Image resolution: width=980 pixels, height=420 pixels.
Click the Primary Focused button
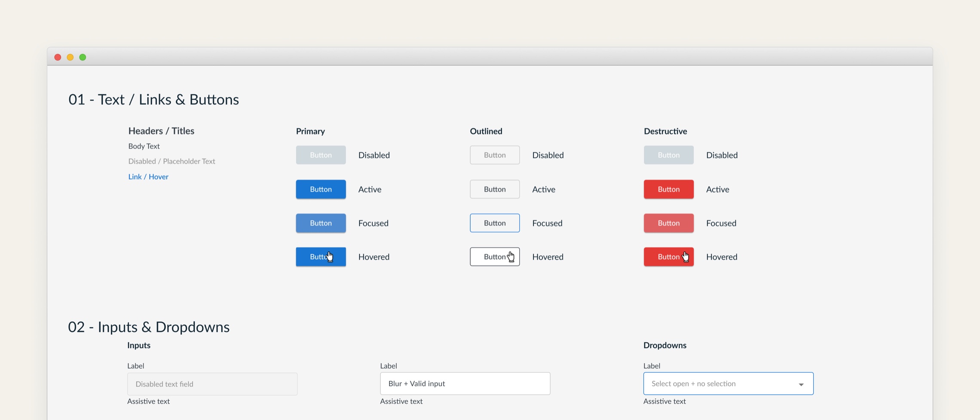(321, 223)
